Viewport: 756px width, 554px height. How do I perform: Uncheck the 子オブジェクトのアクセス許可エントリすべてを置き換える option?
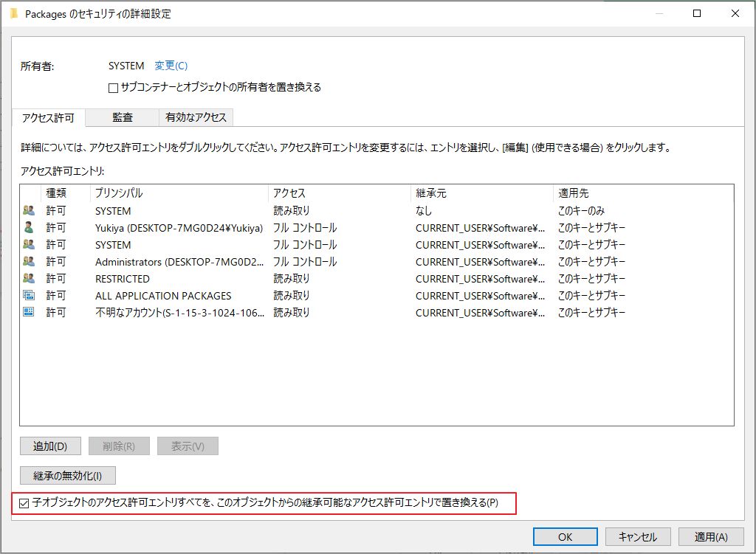click(x=25, y=503)
